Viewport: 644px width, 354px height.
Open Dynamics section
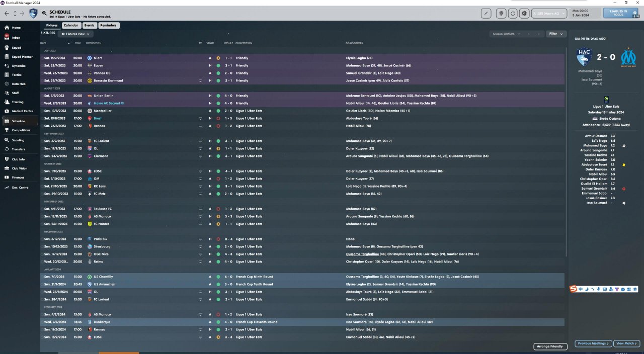20,66
